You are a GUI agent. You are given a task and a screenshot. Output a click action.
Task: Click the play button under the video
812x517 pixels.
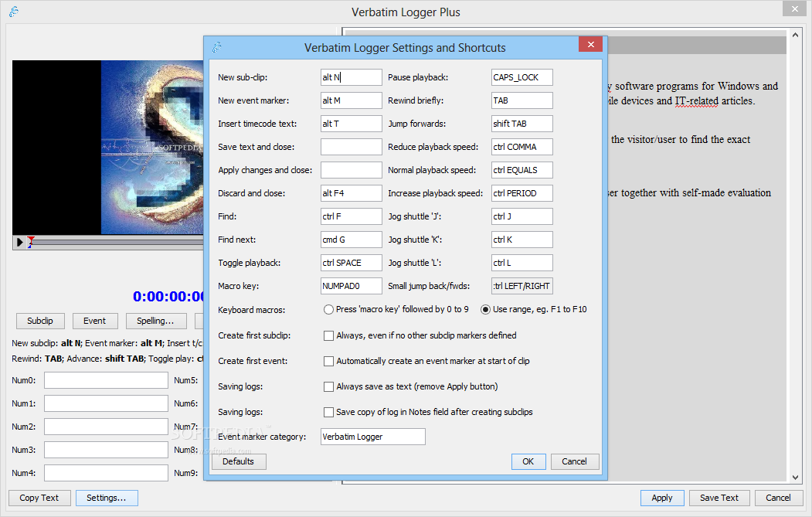pyautogui.click(x=19, y=242)
